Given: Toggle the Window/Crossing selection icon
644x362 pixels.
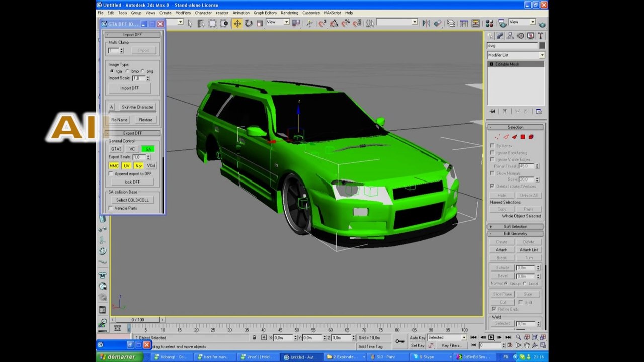Looking at the screenshot, I should 224,23.
